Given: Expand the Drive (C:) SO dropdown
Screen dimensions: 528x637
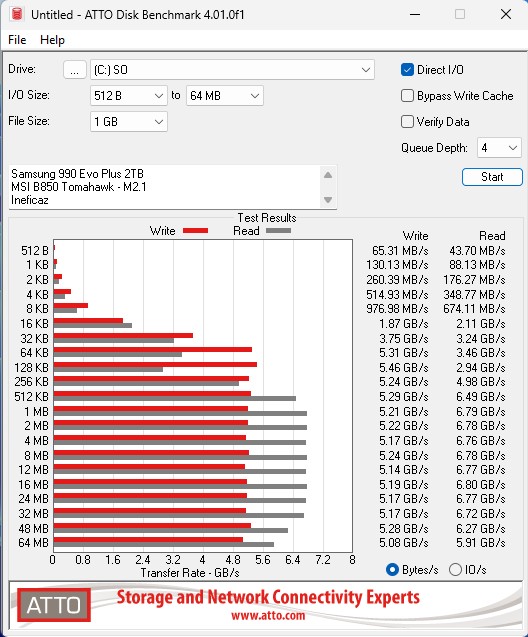Looking at the screenshot, I should (x=232, y=70).
